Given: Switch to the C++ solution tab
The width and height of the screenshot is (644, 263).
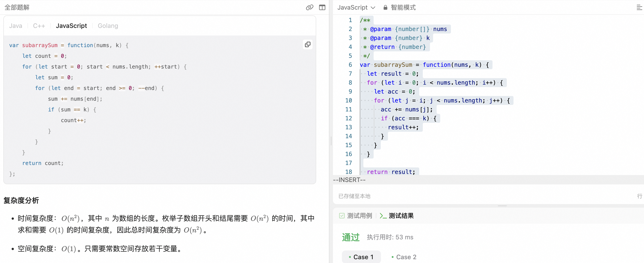Looking at the screenshot, I should click(x=39, y=26).
